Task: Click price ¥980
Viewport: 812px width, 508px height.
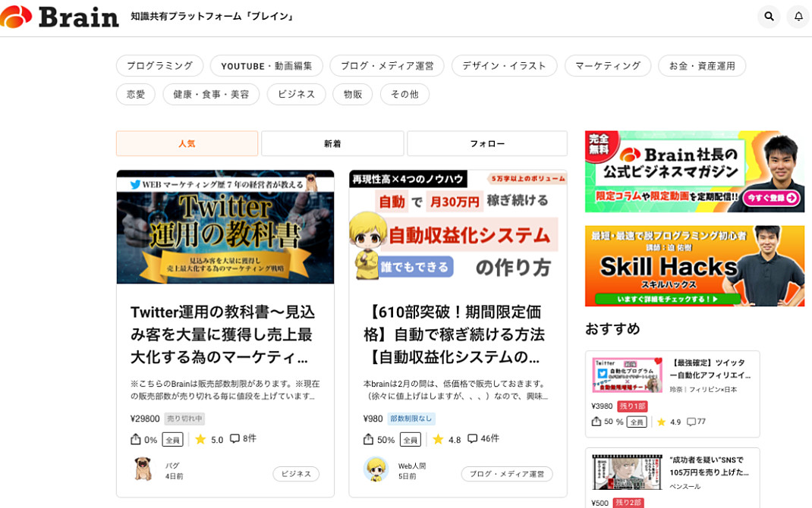Action: tap(373, 419)
